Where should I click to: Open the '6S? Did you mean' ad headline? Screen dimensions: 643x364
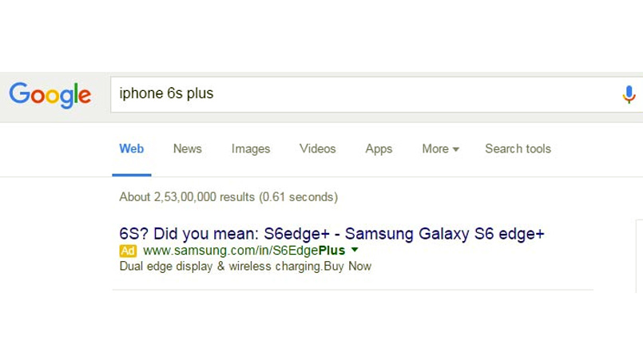tap(331, 234)
